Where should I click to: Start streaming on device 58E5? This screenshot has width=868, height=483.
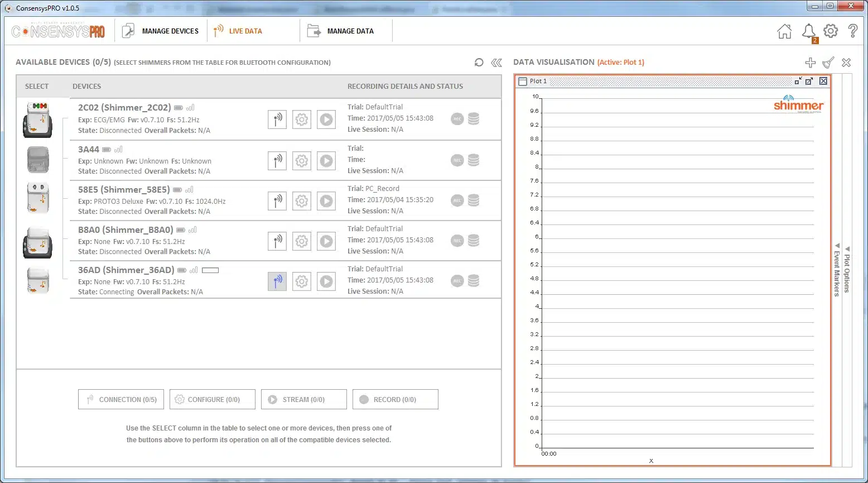326,201
